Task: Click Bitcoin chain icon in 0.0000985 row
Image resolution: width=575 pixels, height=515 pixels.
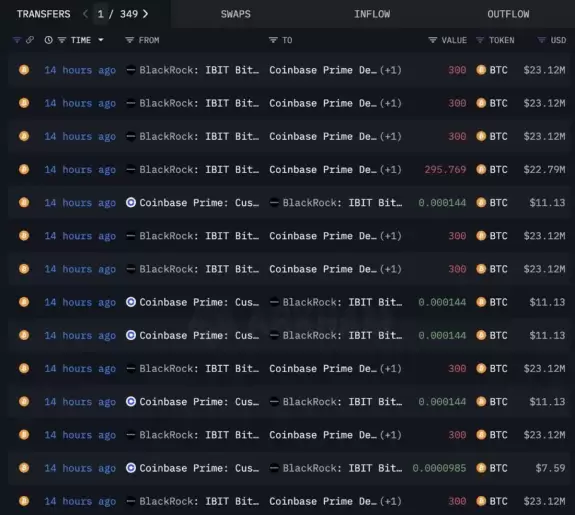Action: 24,468
